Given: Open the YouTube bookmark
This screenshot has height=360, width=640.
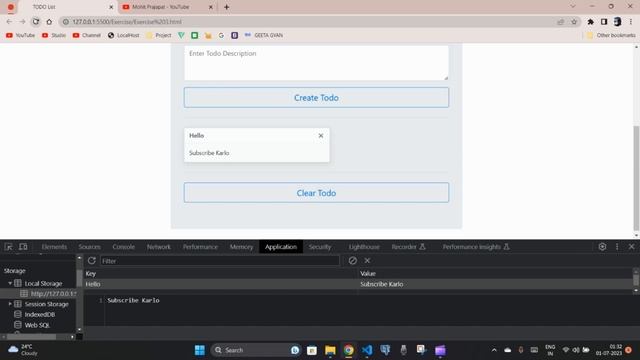Looking at the screenshot, I should coord(20,35).
